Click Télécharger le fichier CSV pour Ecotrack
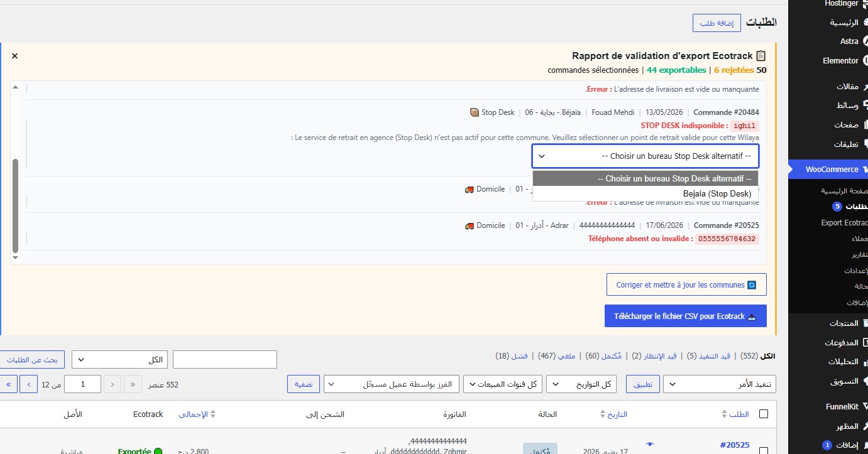 click(686, 316)
